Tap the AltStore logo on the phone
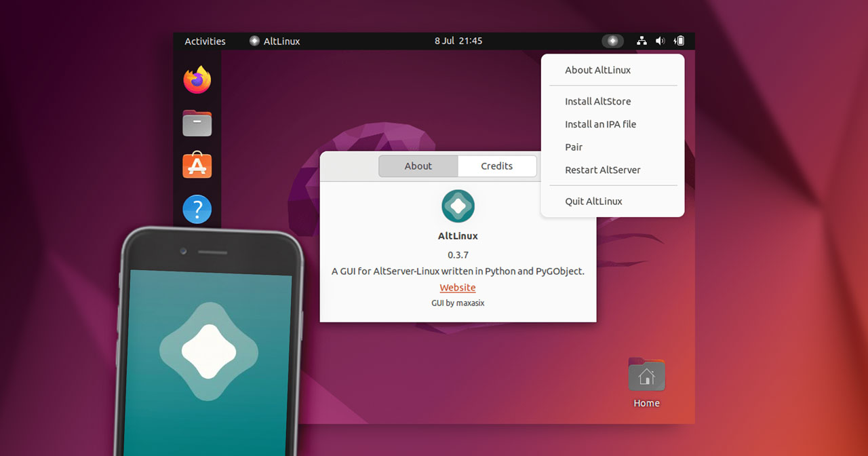 209,351
